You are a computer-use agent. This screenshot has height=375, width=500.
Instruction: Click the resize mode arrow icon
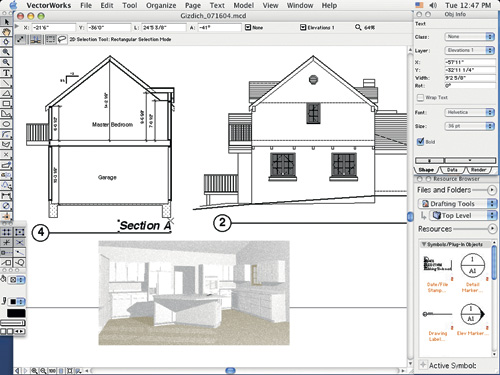coord(20,39)
